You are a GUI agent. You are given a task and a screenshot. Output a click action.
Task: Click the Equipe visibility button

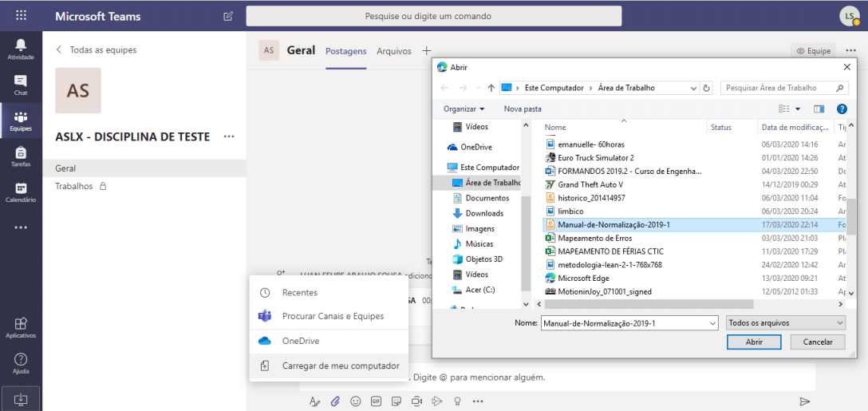coord(814,51)
